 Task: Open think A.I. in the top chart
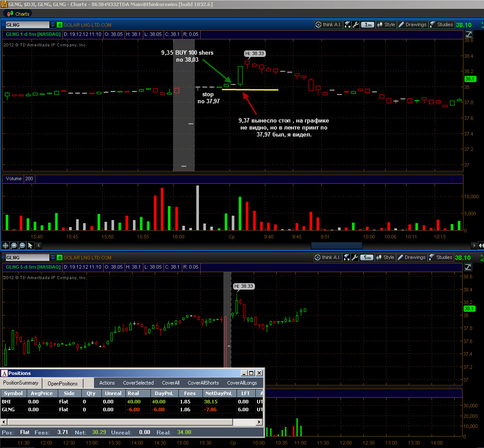pos(328,24)
